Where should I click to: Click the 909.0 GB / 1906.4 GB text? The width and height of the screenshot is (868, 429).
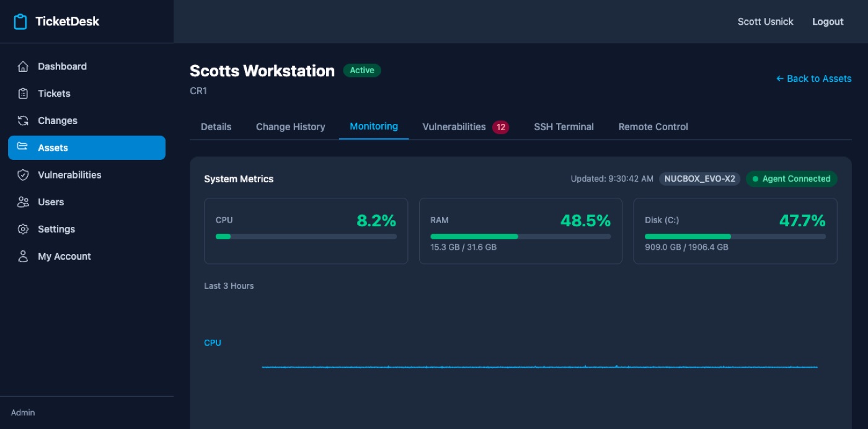(686, 247)
